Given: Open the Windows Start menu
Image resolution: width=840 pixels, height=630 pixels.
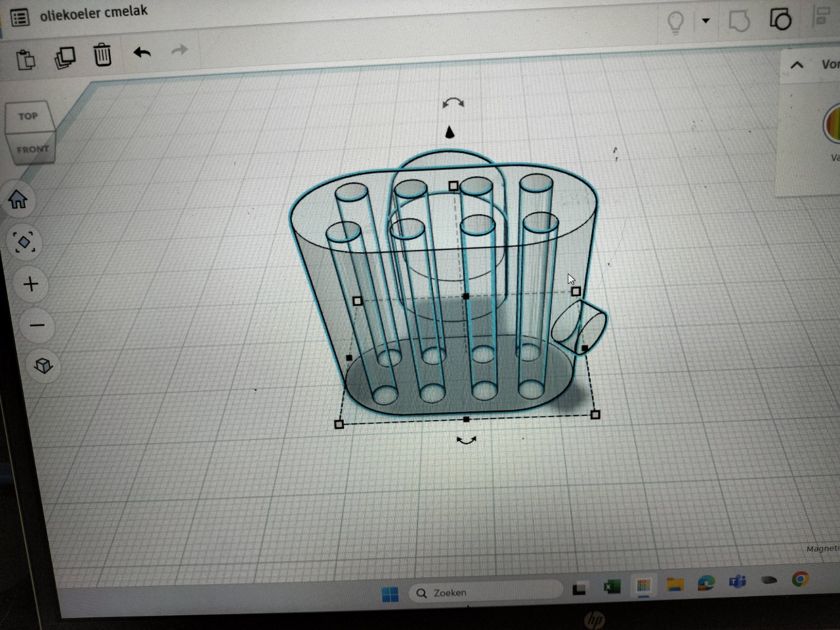Looking at the screenshot, I should pos(390,594).
